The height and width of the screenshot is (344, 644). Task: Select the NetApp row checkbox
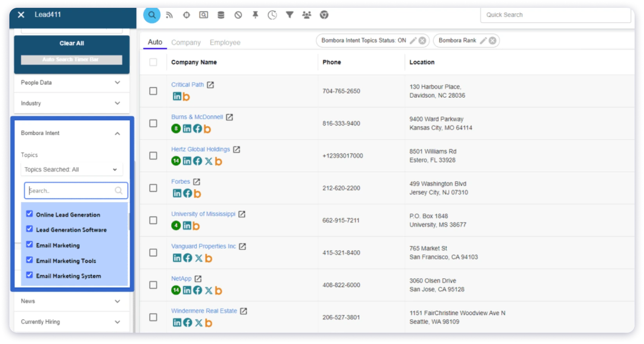click(153, 285)
